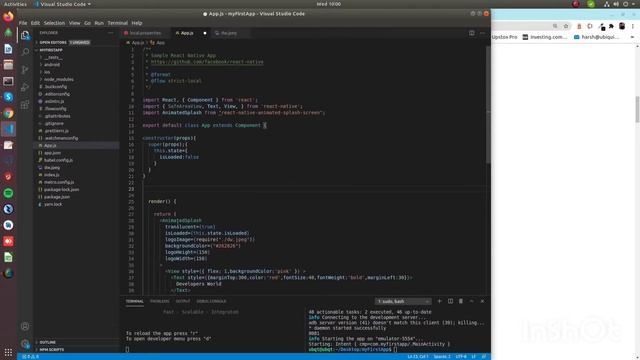The height and width of the screenshot is (360, 640).
Task: Open the Manage gear in activity bar
Action: pyautogui.click(x=25, y=344)
